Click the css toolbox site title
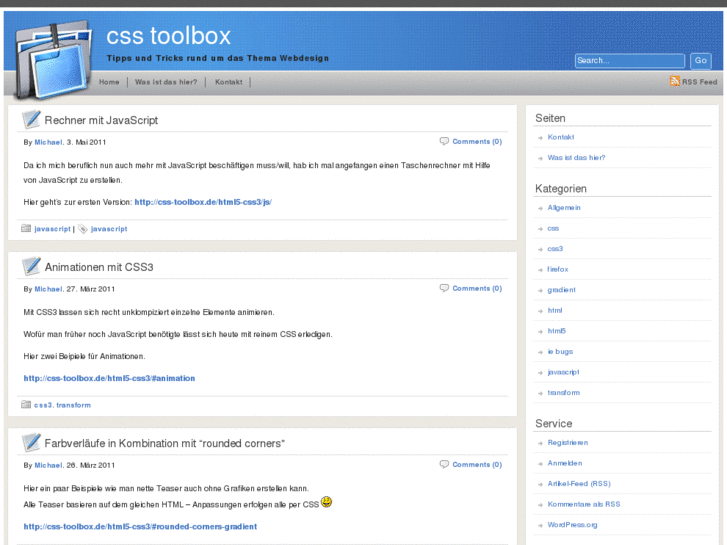The height and width of the screenshot is (545, 727). [x=168, y=36]
